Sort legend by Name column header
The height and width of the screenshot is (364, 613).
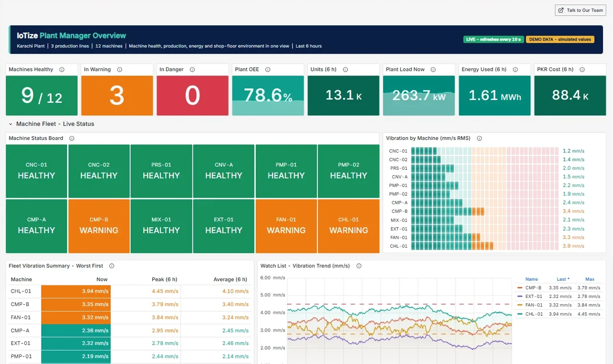coord(532,279)
